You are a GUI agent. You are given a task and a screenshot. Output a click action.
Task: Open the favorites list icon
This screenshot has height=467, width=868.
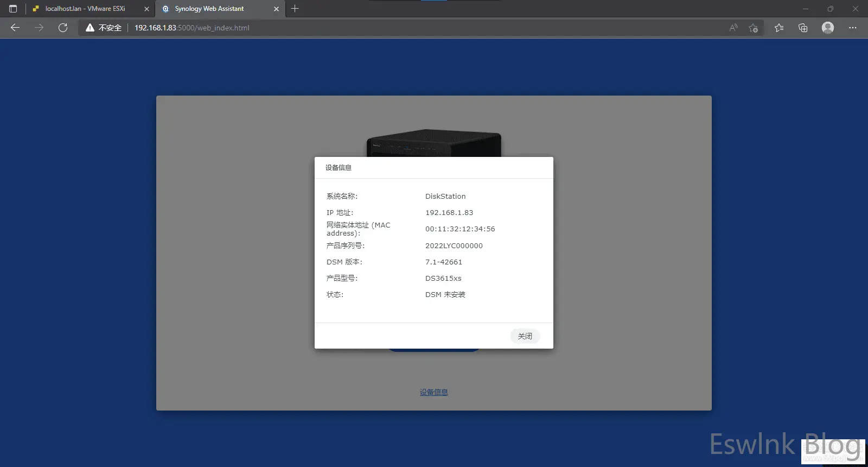point(779,28)
